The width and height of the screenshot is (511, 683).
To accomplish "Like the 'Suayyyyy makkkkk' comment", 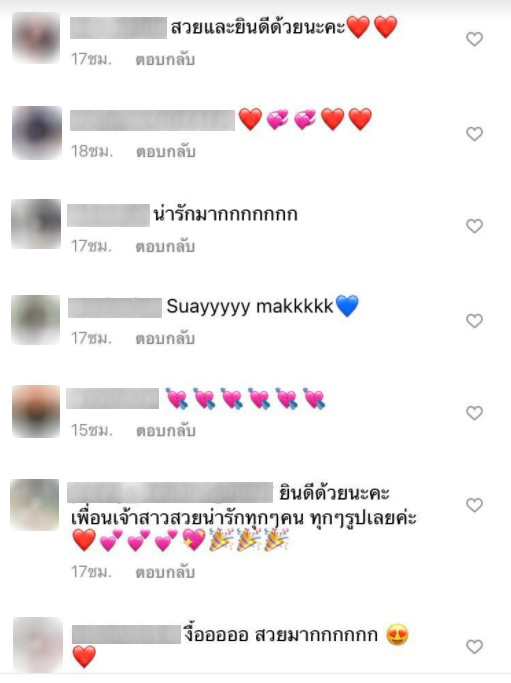I will tap(474, 321).
